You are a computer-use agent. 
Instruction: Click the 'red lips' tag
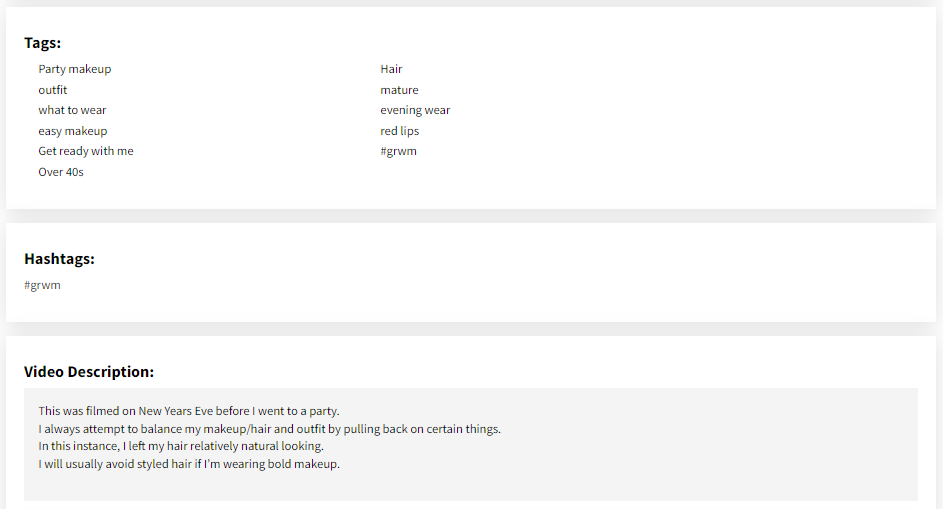point(399,131)
